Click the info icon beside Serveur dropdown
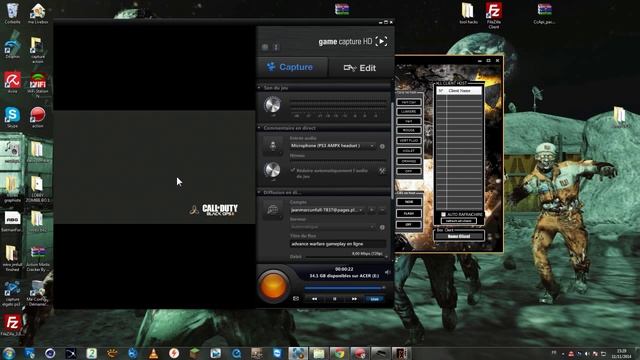This screenshot has width=640, height=360. click(x=382, y=227)
